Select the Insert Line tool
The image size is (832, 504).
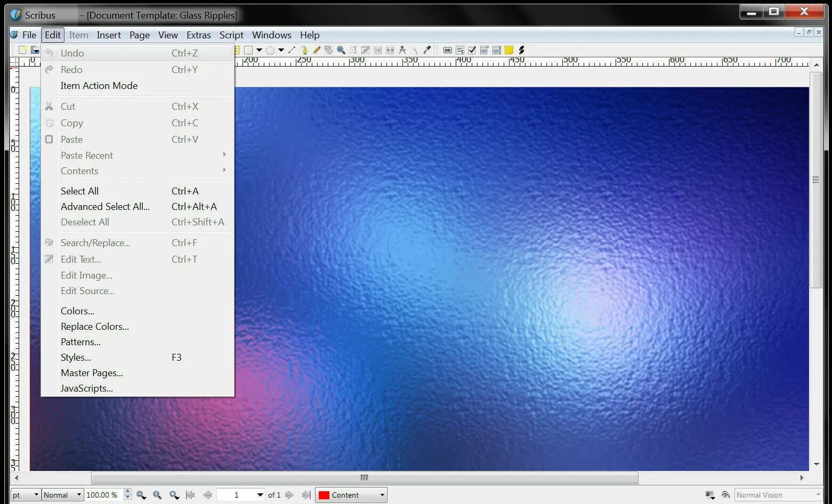tap(292, 50)
